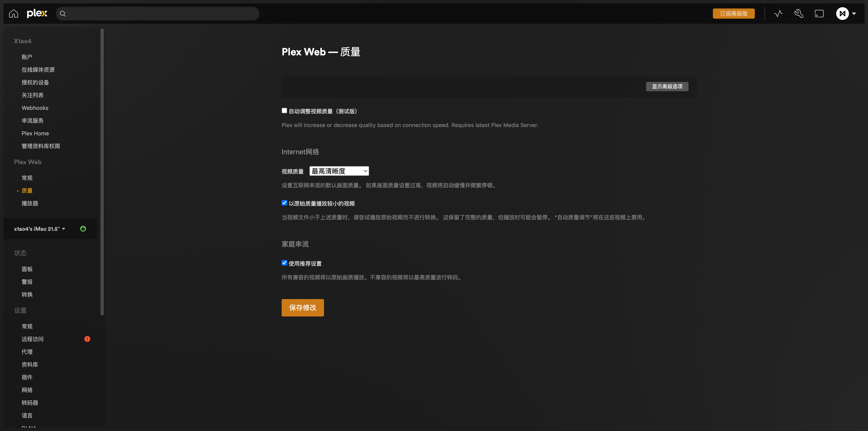Click the Plex Web sidebar heading
Screen dimensions: 868x431
(28, 162)
